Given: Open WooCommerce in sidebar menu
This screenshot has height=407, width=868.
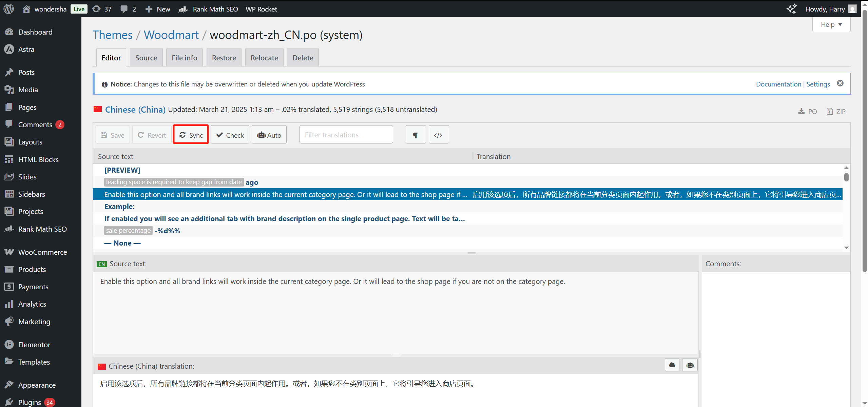Looking at the screenshot, I should click(42, 252).
